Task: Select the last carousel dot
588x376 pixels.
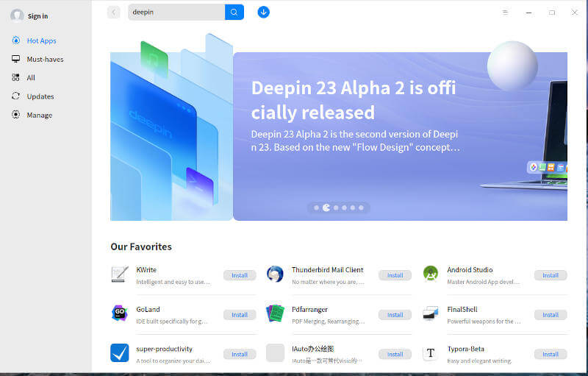Action: [x=361, y=207]
